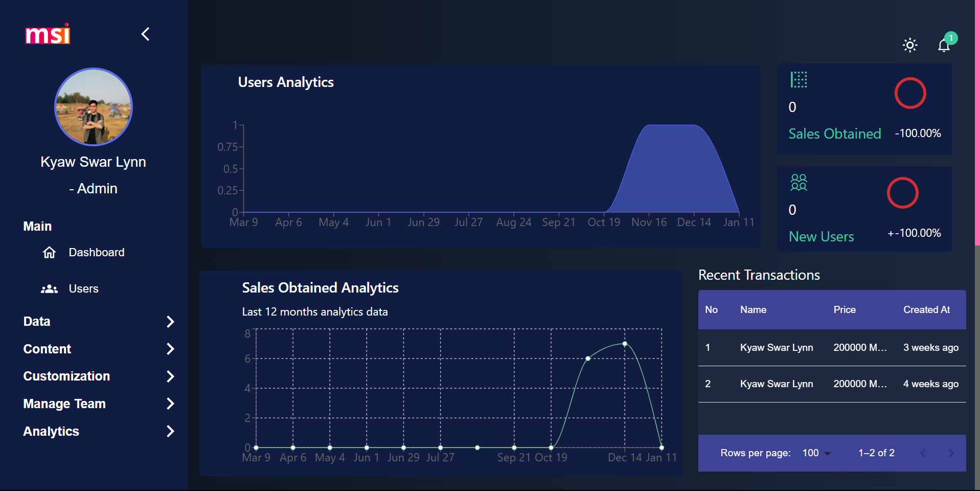The width and height of the screenshot is (980, 491).
Task: Click the highest data point on sales chart
Action: 625,344
